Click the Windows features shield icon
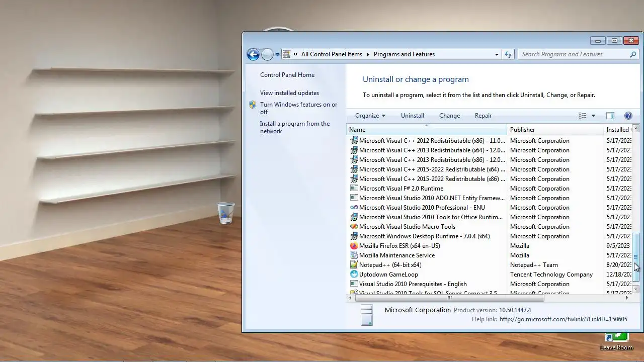The height and width of the screenshot is (362, 644). (x=253, y=105)
